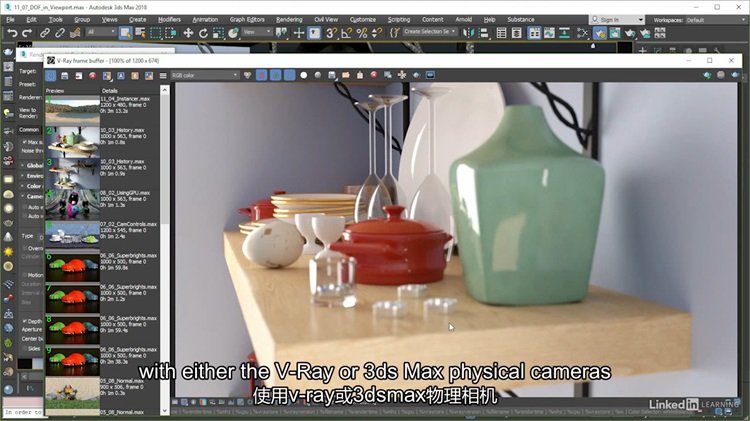Activate the Select and Move tool
Screen dimensions: 750x421
click(x=188, y=33)
